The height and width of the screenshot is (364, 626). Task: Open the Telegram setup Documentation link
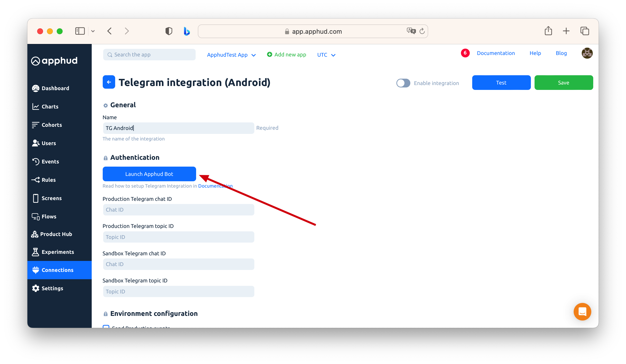215,186
